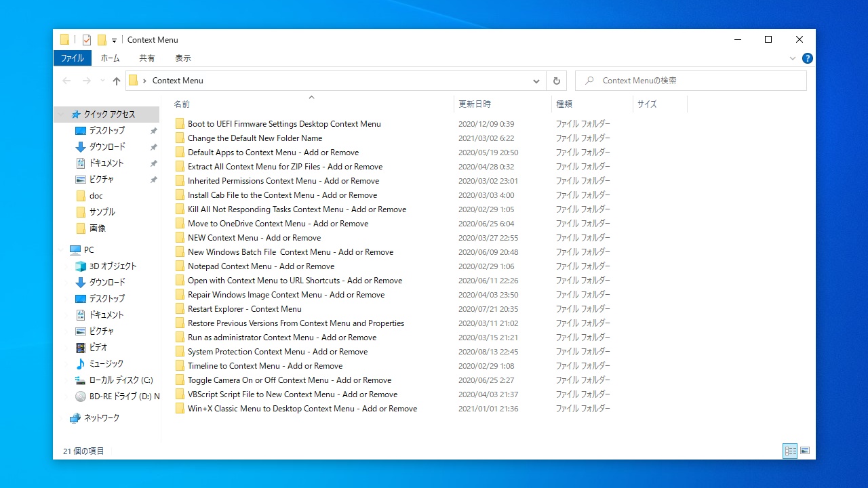Click folder icon of Install Cab File
The width and height of the screenshot is (868, 488).
click(x=180, y=195)
